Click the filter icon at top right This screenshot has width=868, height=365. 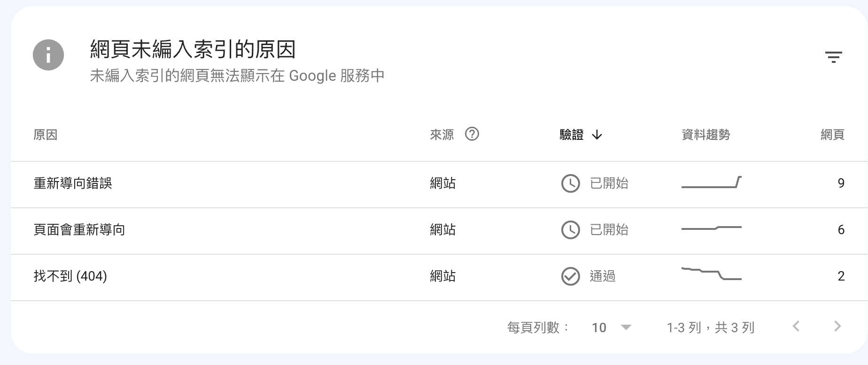point(834,57)
